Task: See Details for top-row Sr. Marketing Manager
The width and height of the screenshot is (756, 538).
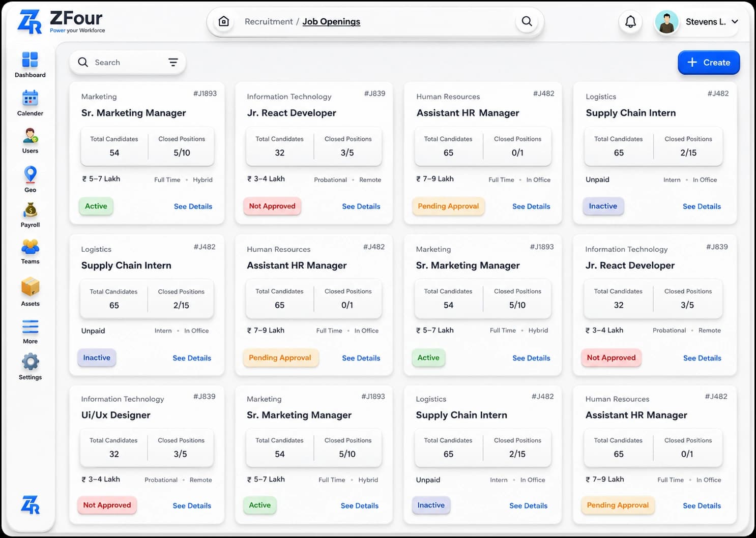Action: (193, 206)
